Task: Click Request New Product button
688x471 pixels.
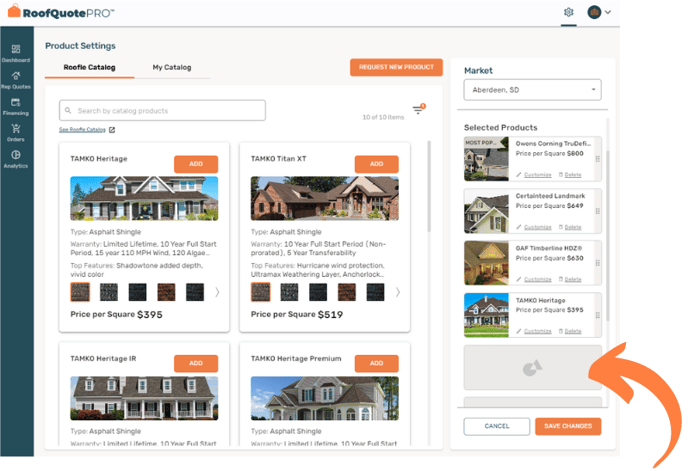Action: click(x=396, y=67)
